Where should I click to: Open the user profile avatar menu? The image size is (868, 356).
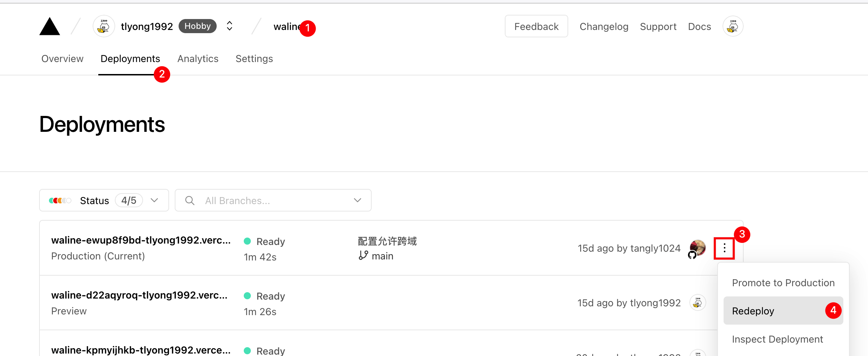pyautogui.click(x=733, y=26)
